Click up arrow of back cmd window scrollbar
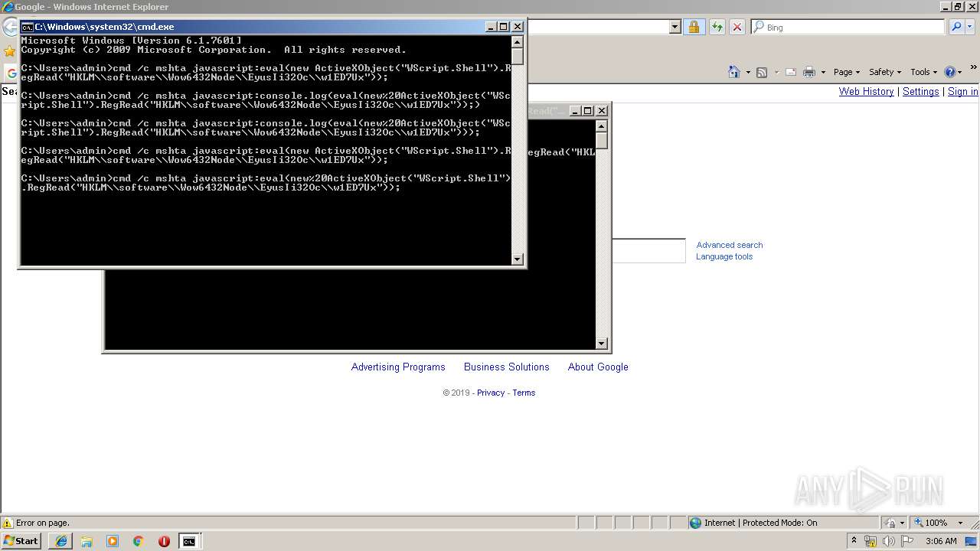This screenshot has width=980, height=551. 601,126
